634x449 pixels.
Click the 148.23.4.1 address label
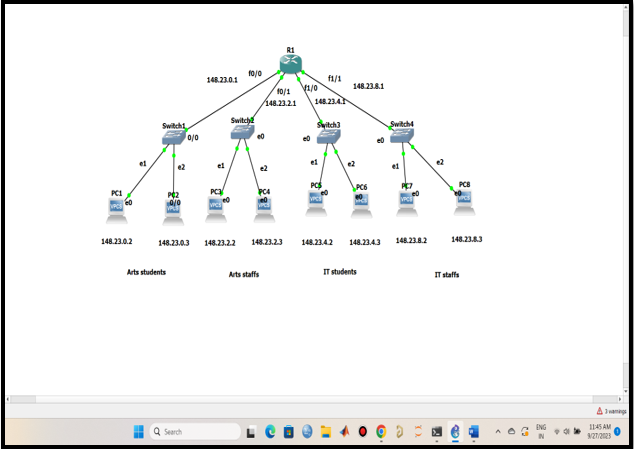tap(330, 102)
